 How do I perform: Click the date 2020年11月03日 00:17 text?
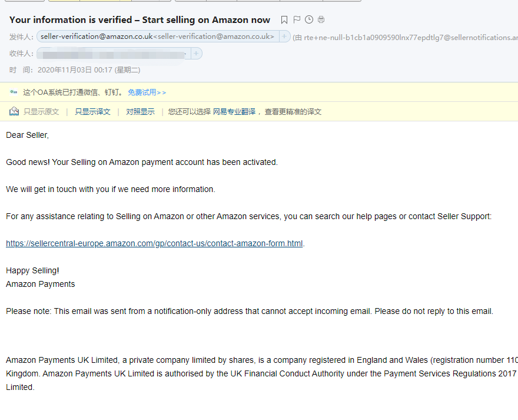(x=89, y=70)
